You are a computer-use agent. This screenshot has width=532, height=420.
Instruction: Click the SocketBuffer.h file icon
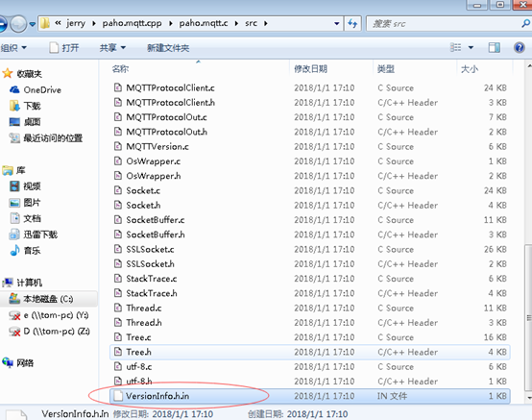click(118, 235)
